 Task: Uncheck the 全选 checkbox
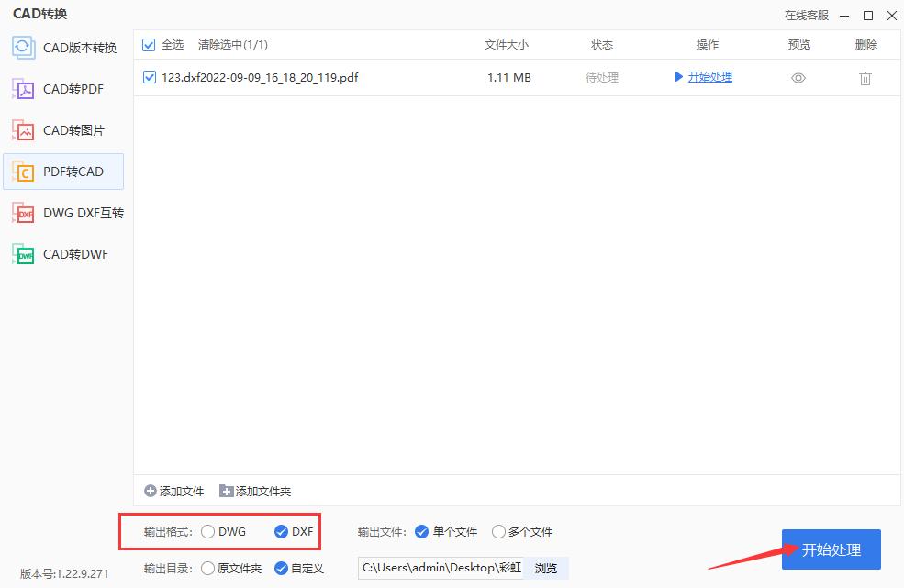(x=149, y=44)
